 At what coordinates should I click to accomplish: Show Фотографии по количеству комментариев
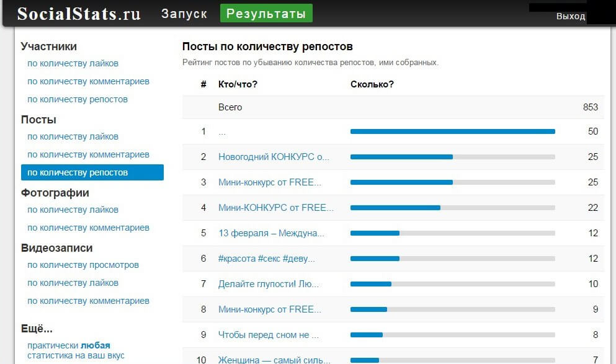coord(88,228)
